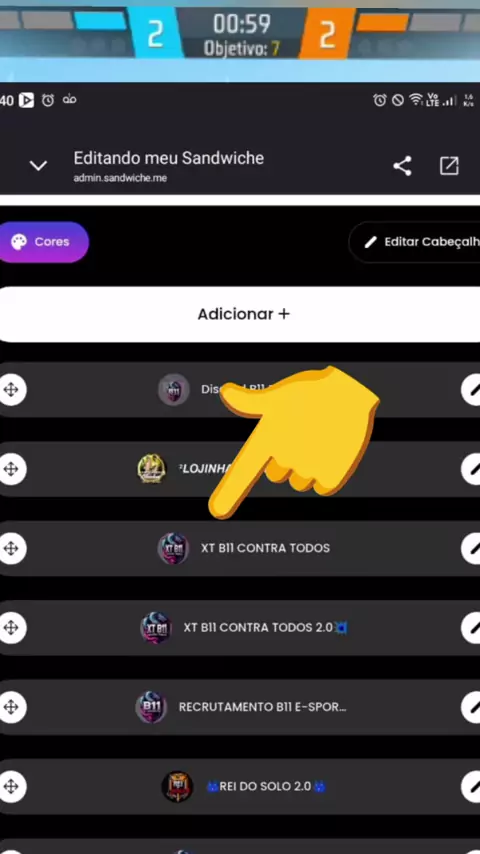Click the Adicionar + button
The width and height of the screenshot is (480, 854).
pos(240,314)
